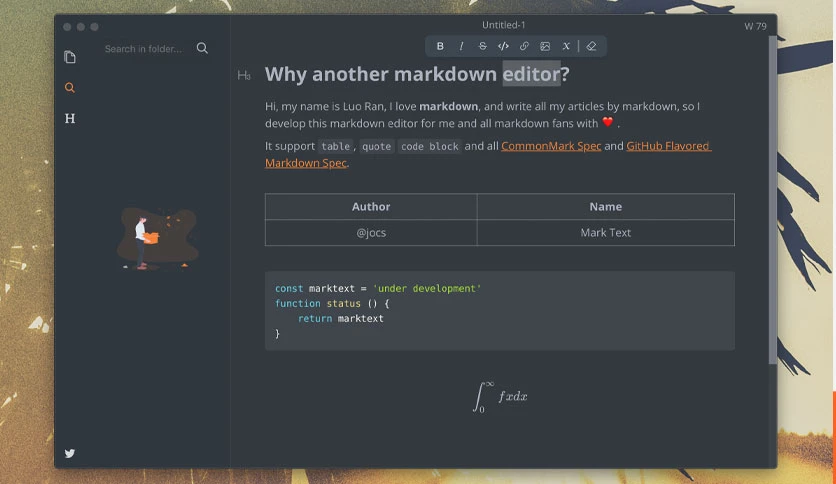Click the highlighted word editor in heading

[532, 74]
